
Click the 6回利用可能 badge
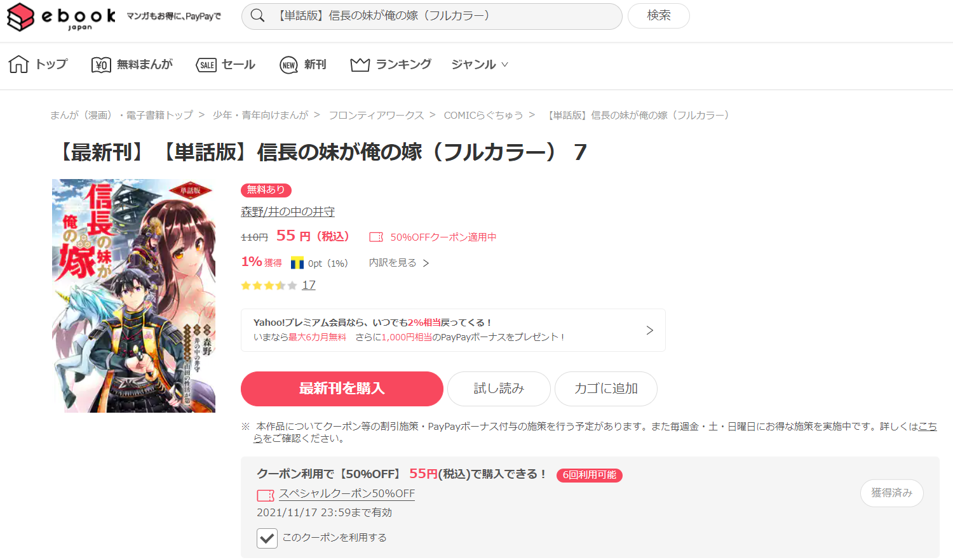click(x=590, y=475)
